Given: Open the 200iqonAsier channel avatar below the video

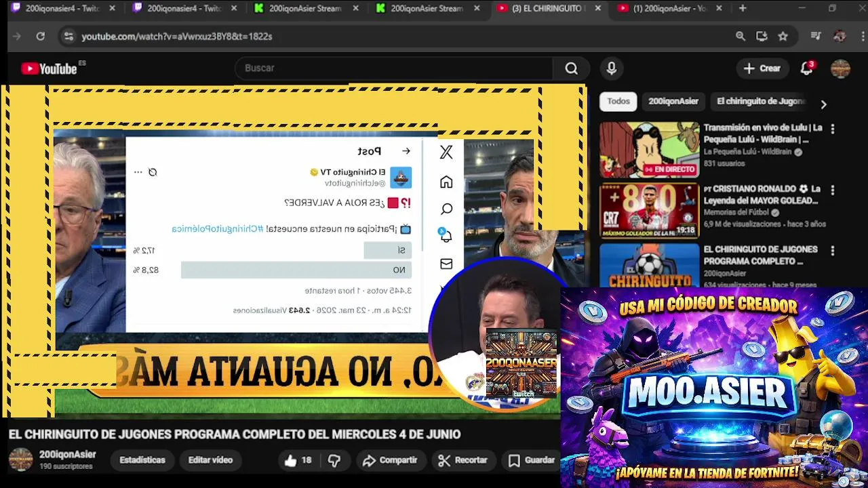Looking at the screenshot, I should pos(20,460).
